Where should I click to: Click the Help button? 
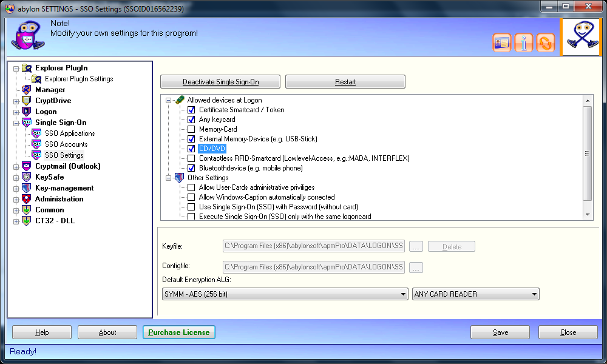pos(42,332)
